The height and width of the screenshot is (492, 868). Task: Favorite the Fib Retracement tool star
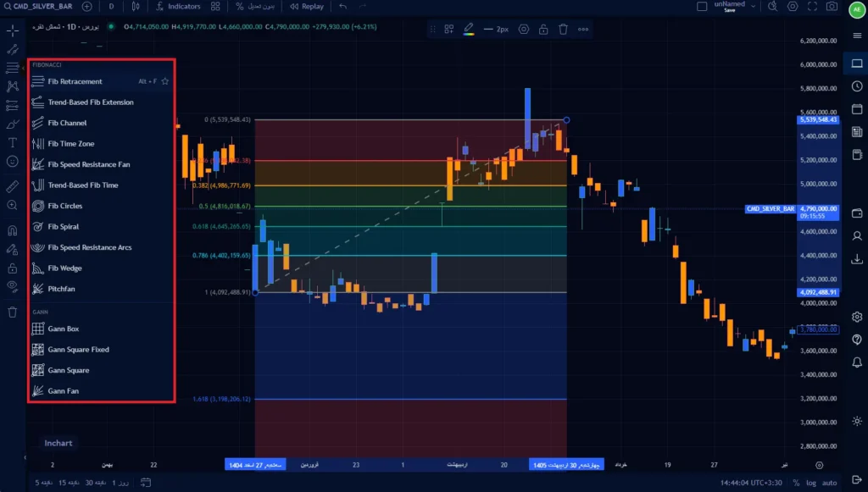pos(165,81)
